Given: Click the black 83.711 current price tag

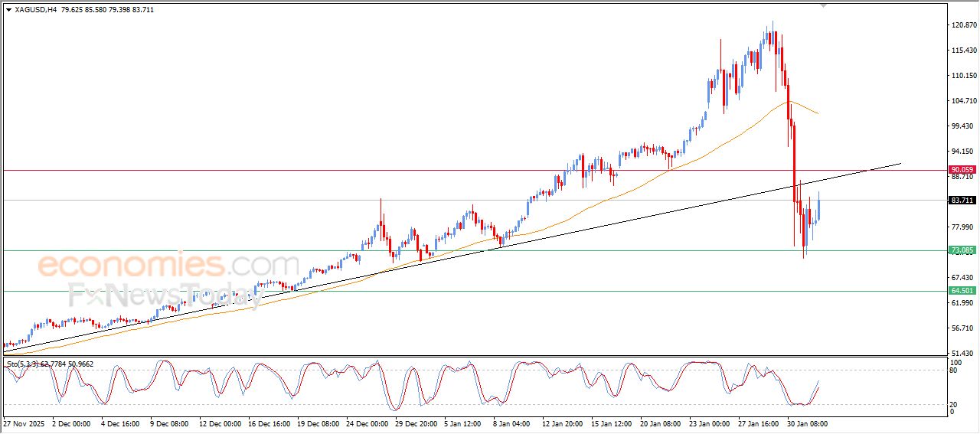Looking at the screenshot, I should click(x=962, y=201).
